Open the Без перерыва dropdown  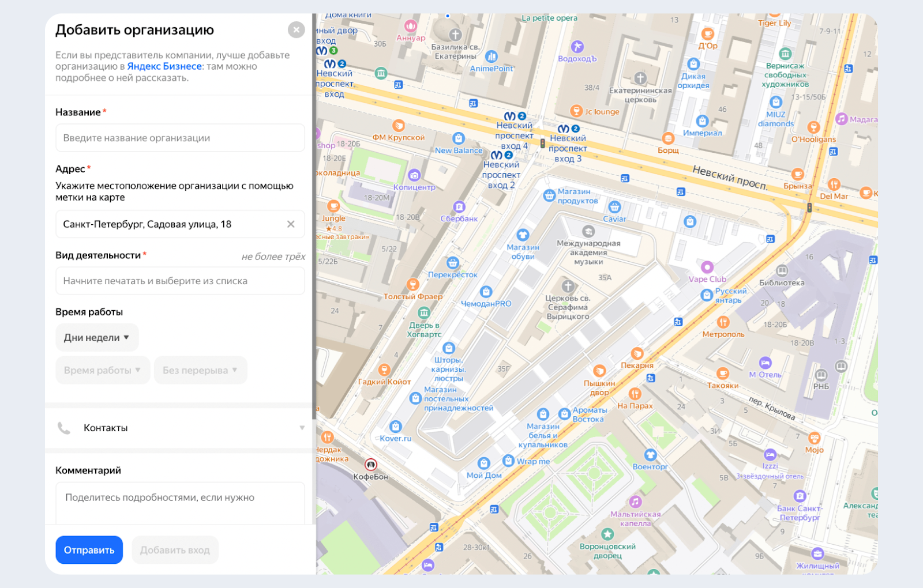pyautogui.click(x=200, y=370)
